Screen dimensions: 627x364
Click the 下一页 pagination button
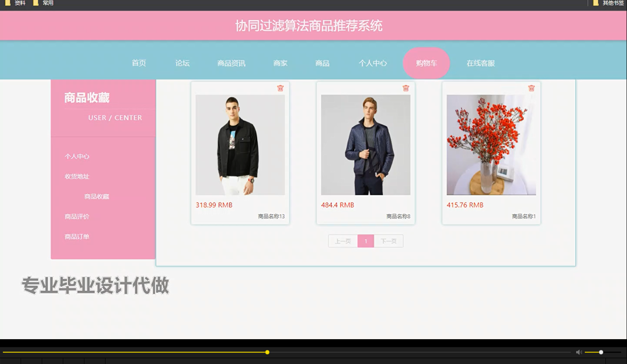(x=388, y=241)
